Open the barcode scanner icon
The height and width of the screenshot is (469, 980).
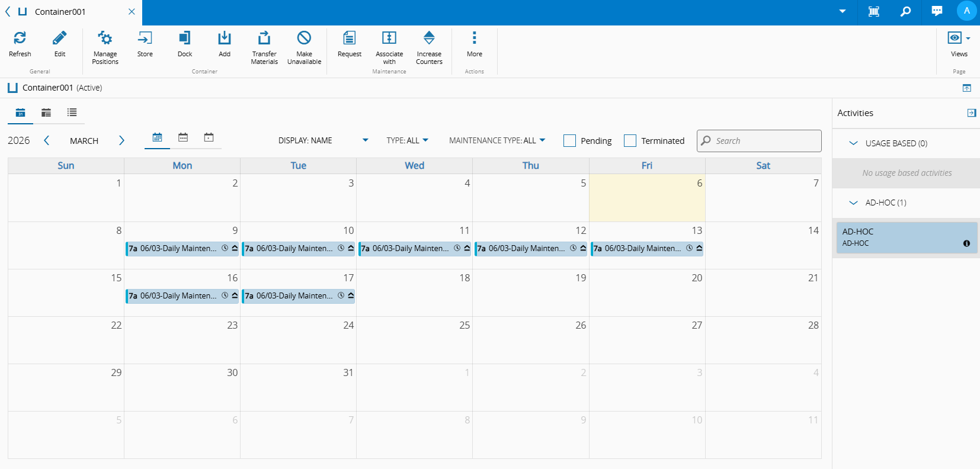874,11
